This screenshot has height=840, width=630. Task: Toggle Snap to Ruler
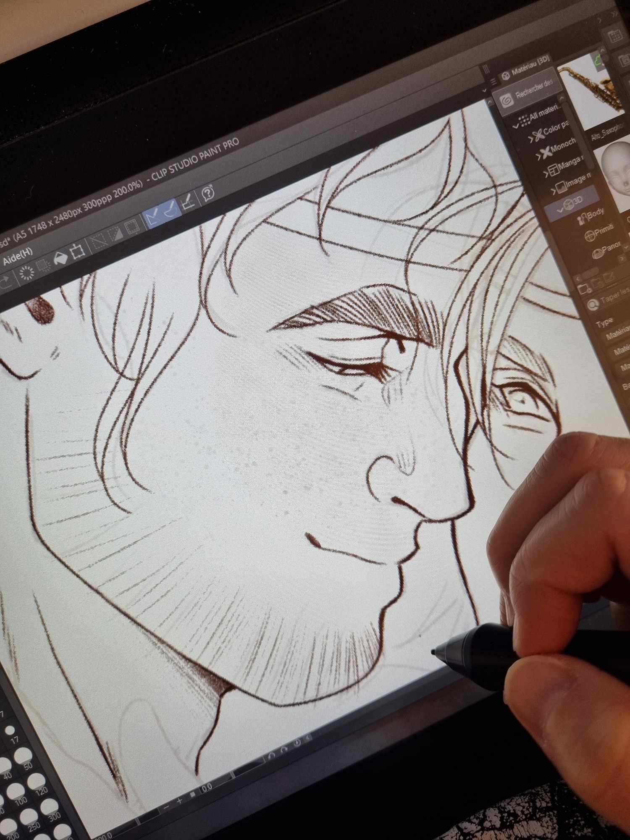[153, 215]
